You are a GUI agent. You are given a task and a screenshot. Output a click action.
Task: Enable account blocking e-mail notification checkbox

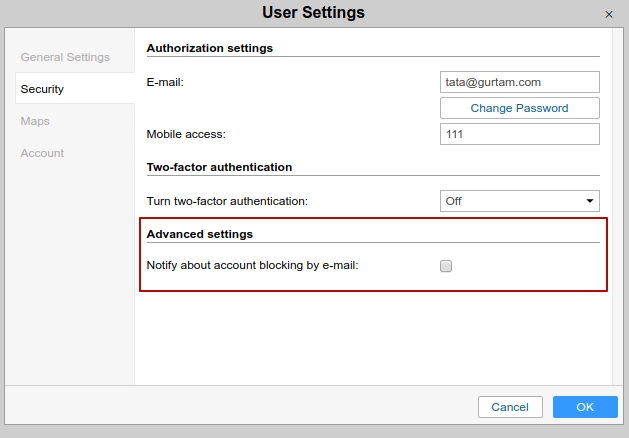coord(446,266)
